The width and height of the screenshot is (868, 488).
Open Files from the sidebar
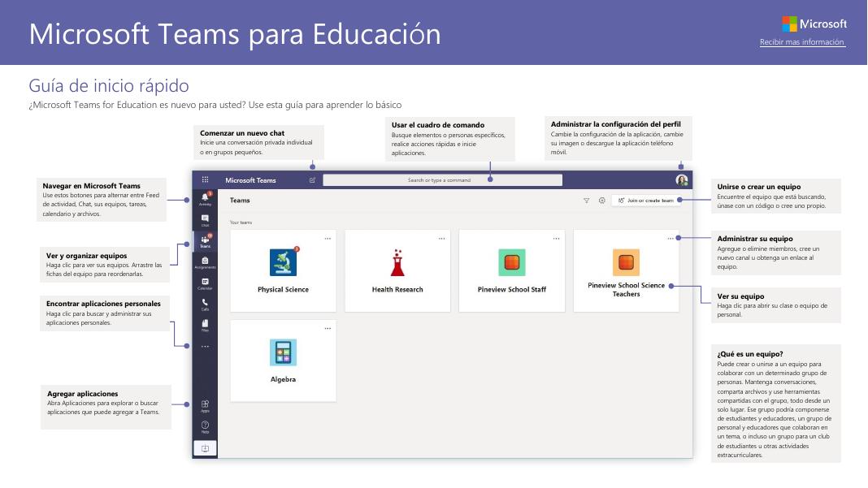[205, 326]
